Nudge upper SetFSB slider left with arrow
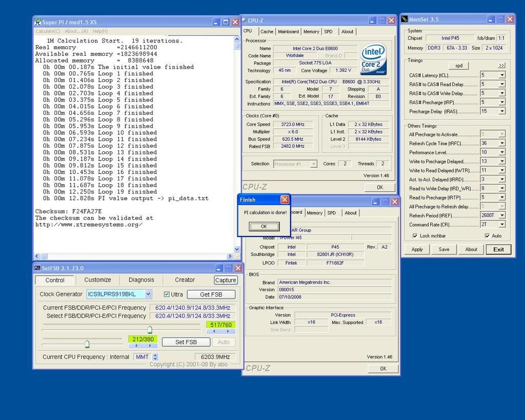525x420 pixels. click(214, 331)
